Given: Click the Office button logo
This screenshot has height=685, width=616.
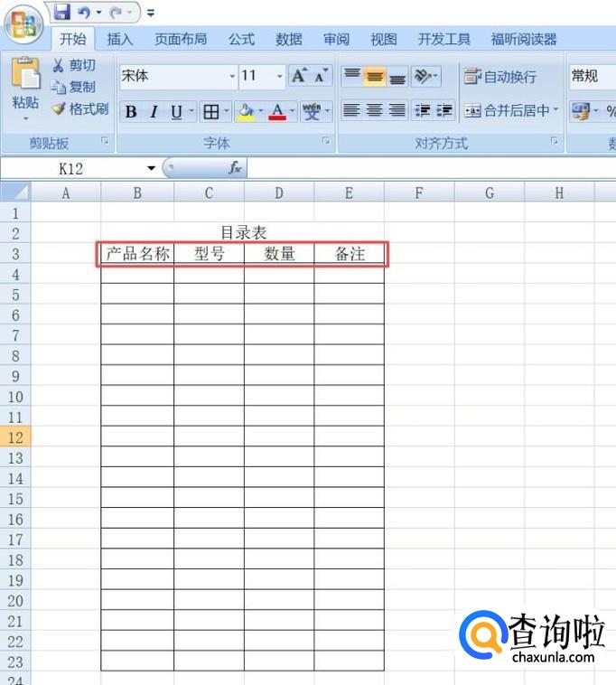Looking at the screenshot, I should point(23,25).
